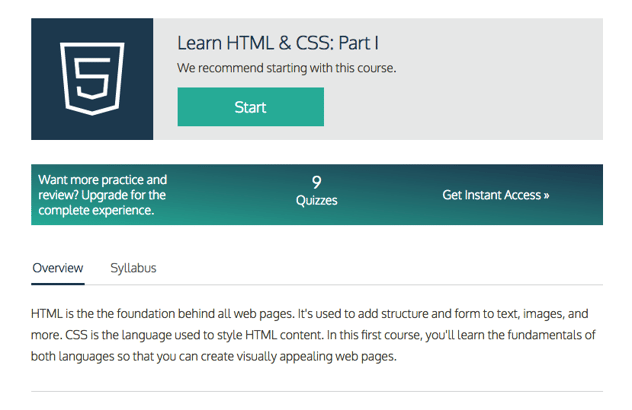Image resolution: width=632 pixels, height=410 pixels.
Task: Click the 'We recommend starting with this course' text
Action: pyautogui.click(x=287, y=68)
